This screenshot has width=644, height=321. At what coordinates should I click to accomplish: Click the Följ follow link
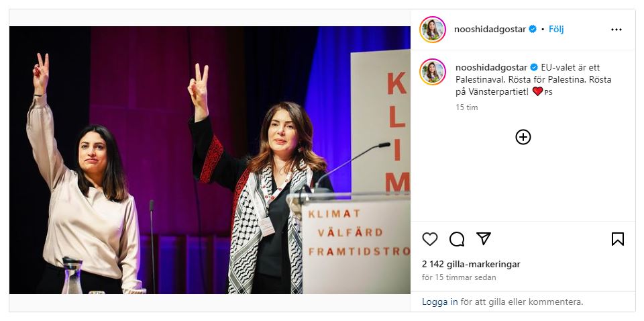(x=556, y=29)
